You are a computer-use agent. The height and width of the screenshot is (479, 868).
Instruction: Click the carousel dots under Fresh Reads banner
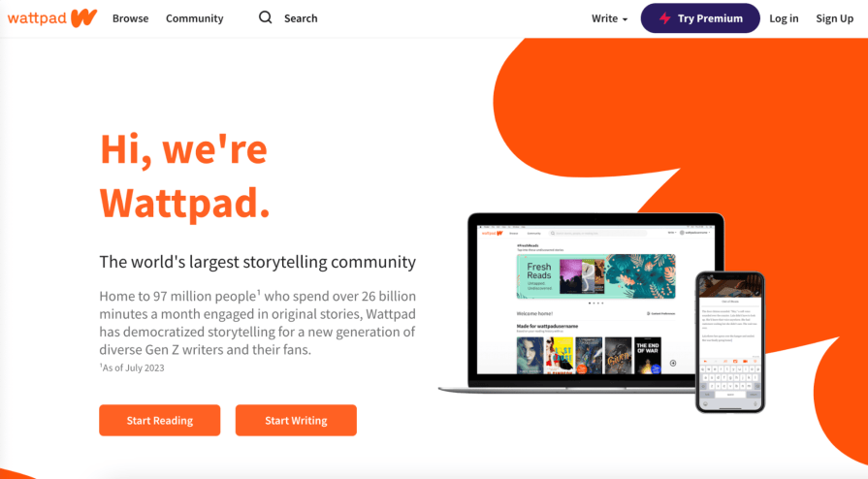pos(595,303)
